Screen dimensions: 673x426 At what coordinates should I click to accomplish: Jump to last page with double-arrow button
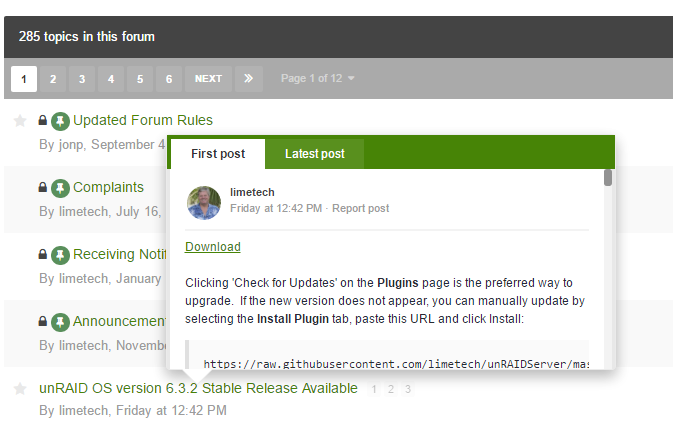point(249,79)
